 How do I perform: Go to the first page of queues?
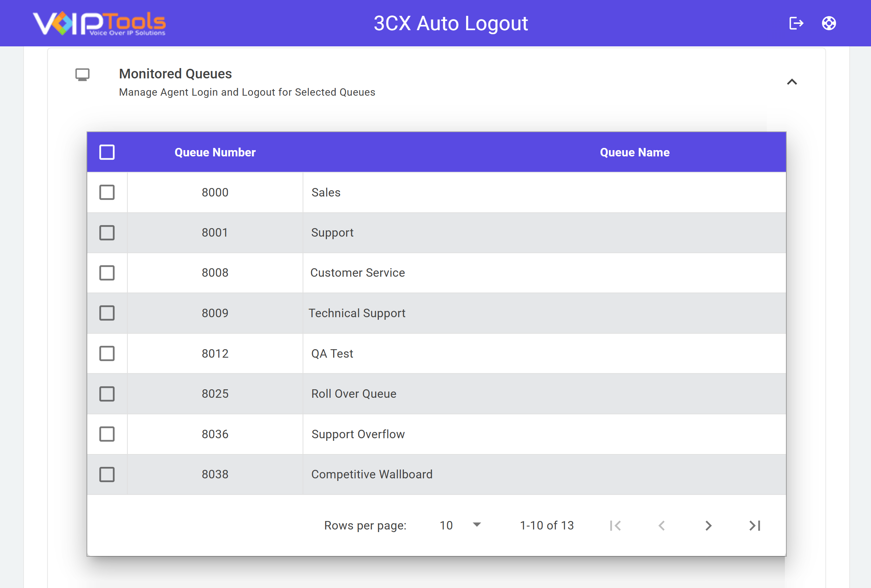[615, 525]
